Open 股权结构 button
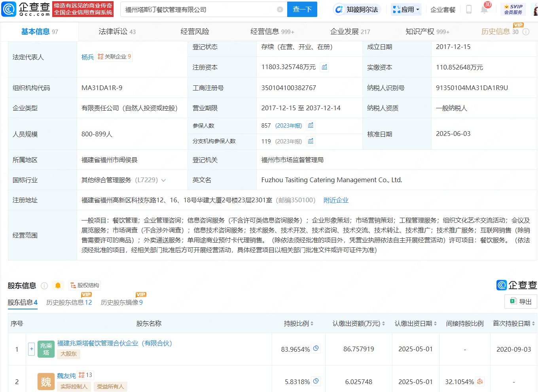This screenshot has width=538, height=392. pos(85,285)
